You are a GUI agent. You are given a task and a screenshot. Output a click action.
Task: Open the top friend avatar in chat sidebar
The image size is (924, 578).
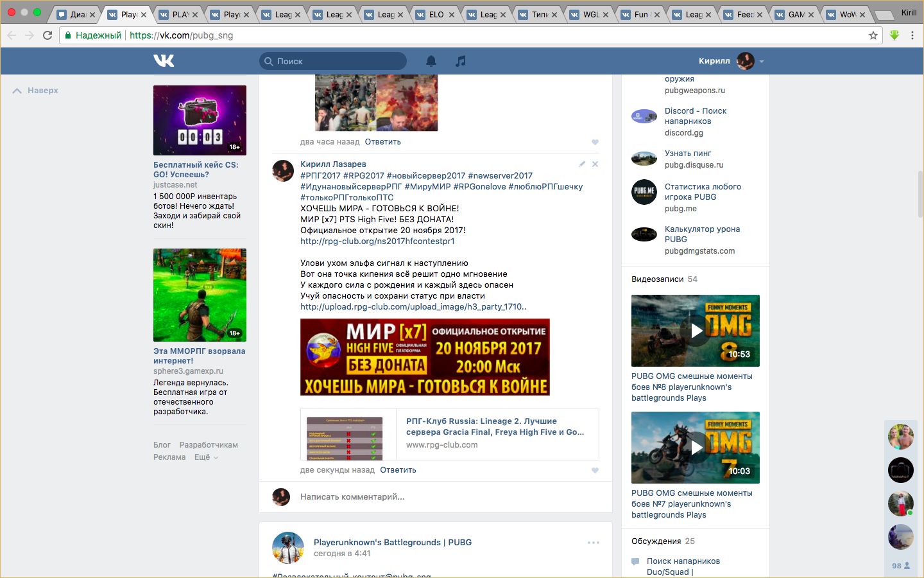[900, 437]
